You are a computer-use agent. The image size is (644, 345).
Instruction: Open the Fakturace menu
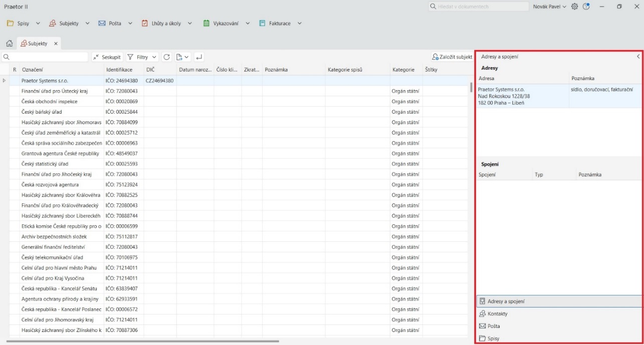280,23
